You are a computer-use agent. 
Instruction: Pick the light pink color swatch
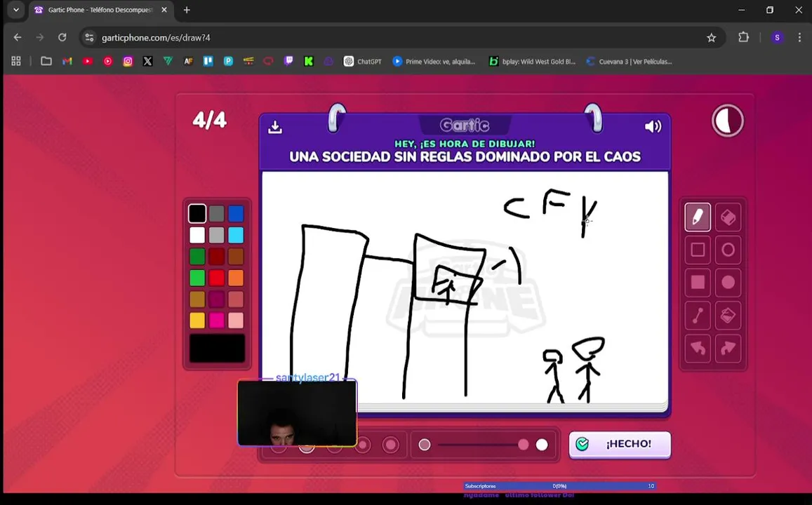pos(236,321)
